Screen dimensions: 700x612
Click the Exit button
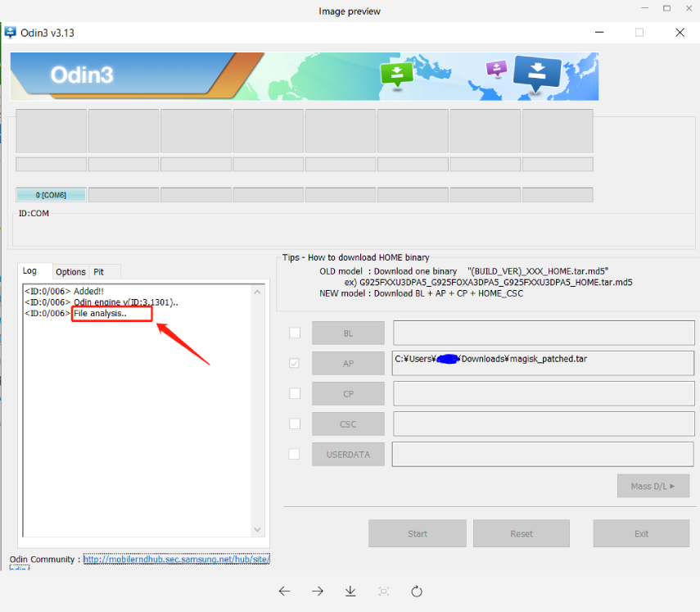[x=642, y=534]
